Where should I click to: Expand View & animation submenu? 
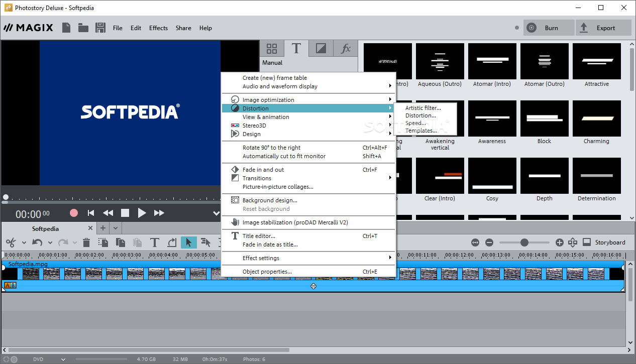click(309, 117)
